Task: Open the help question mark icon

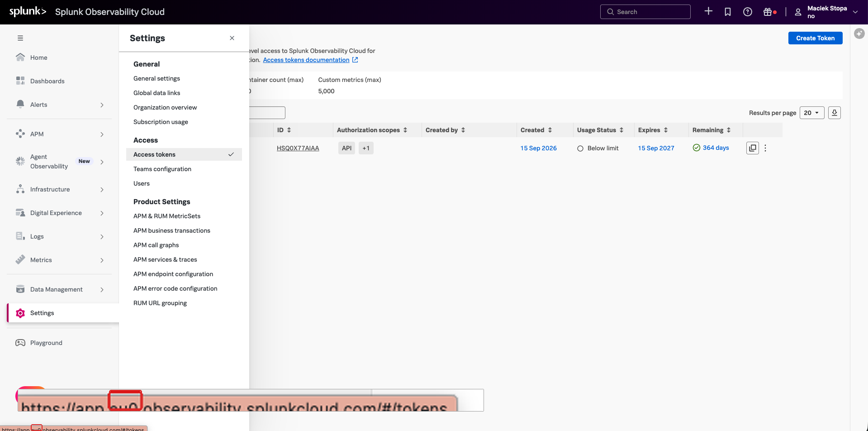Action: 748,12
